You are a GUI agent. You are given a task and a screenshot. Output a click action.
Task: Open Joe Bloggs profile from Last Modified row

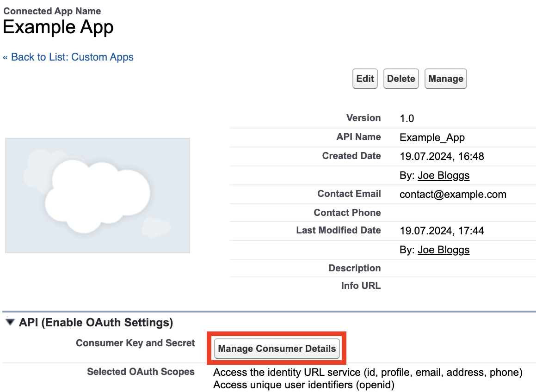point(443,250)
